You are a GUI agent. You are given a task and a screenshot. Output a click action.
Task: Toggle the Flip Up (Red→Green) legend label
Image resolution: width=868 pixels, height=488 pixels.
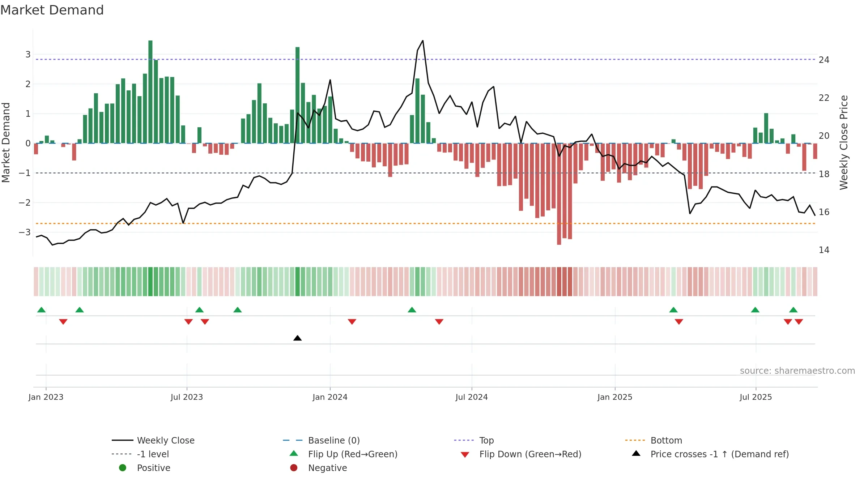[353, 454]
